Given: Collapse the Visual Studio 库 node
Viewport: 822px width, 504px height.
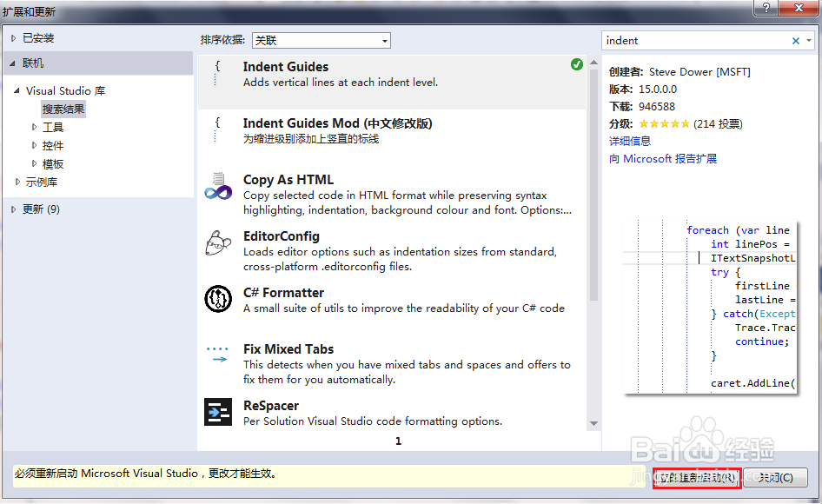Looking at the screenshot, I should pos(17,90).
